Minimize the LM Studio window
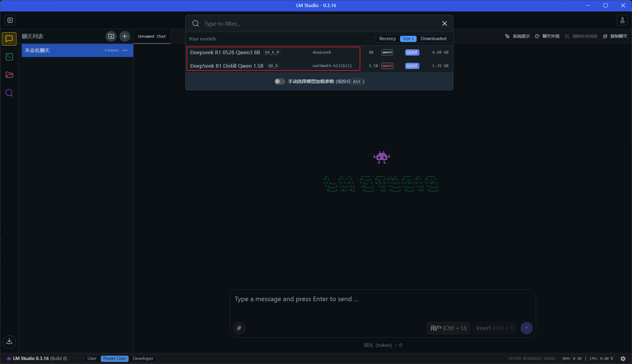This screenshot has height=364, width=632. pos(588,6)
